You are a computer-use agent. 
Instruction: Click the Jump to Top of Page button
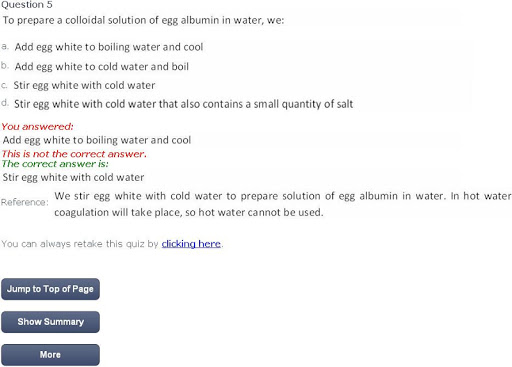coord(50,289)
